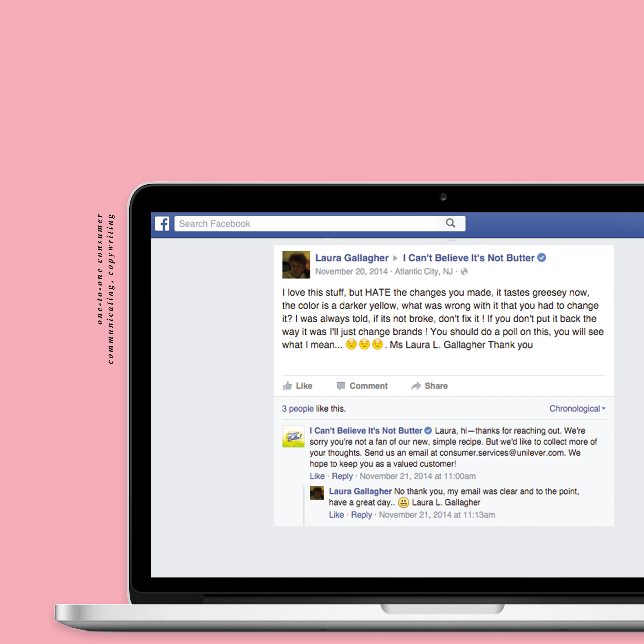Image resolution: width=644 pixels, height=644 pixels.
Task: Reply to Laura Gallagher's nested comment
Action: point(361,515)
